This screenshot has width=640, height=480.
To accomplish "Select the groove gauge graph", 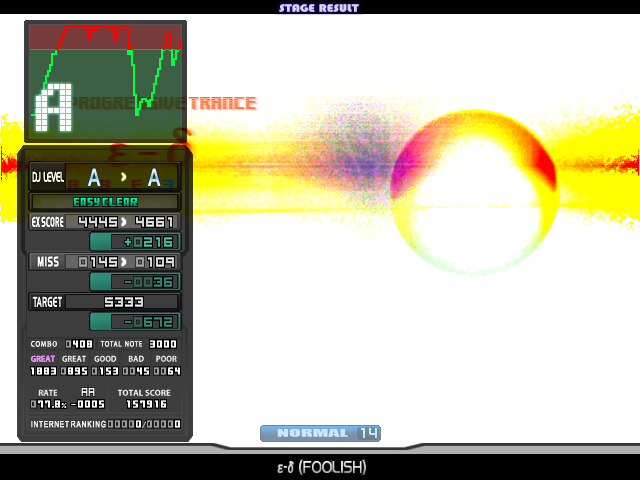I will [105, 81].
